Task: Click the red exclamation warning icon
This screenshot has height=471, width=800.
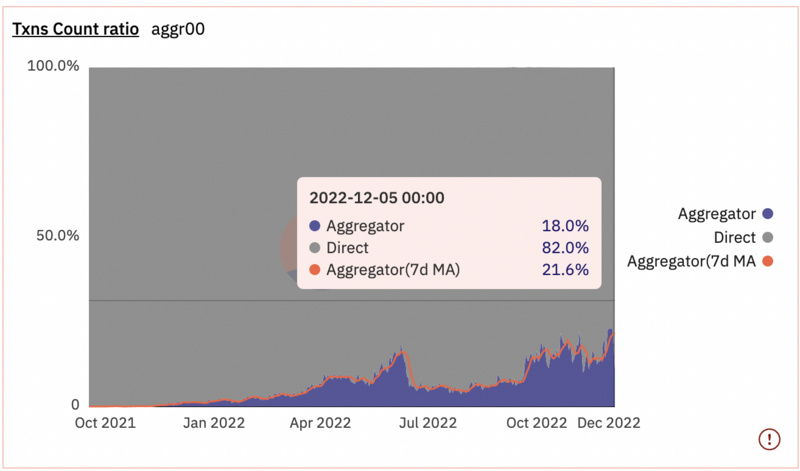Action: tap(769, 438)
